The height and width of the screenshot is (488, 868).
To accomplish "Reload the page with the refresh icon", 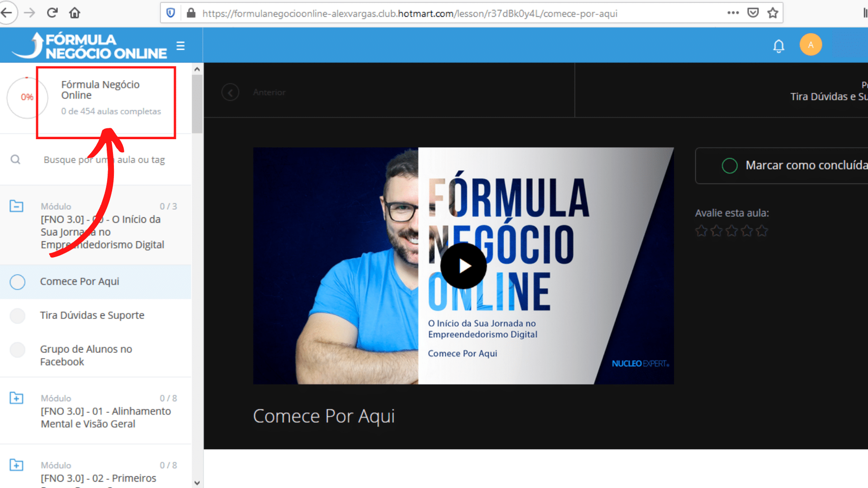I will tap(52, 13).
